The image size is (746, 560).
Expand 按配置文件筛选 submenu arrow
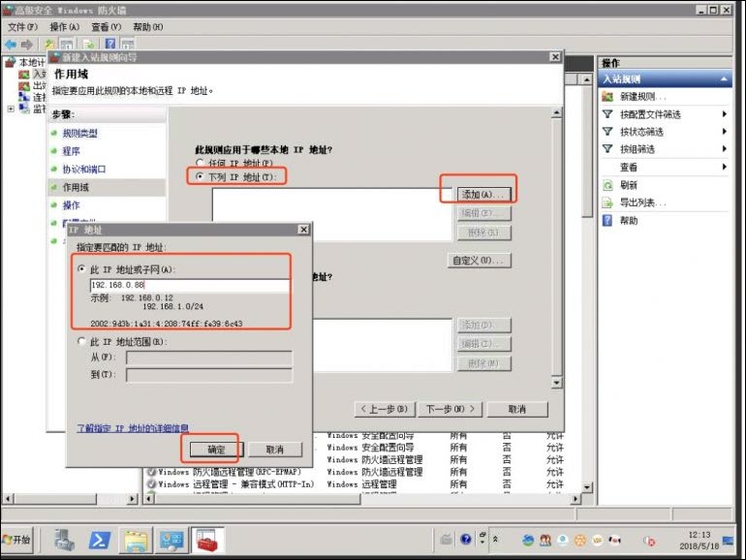click(x=724, y=114)
